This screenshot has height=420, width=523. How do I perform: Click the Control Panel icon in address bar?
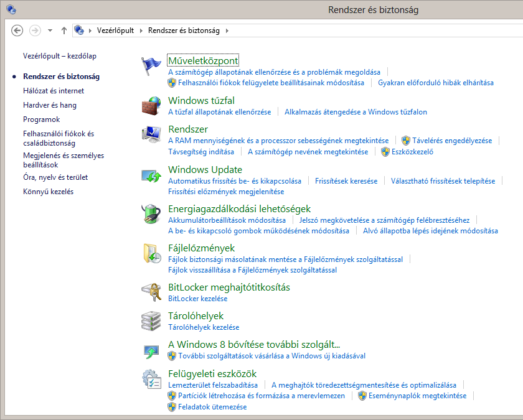coord(79,30)
